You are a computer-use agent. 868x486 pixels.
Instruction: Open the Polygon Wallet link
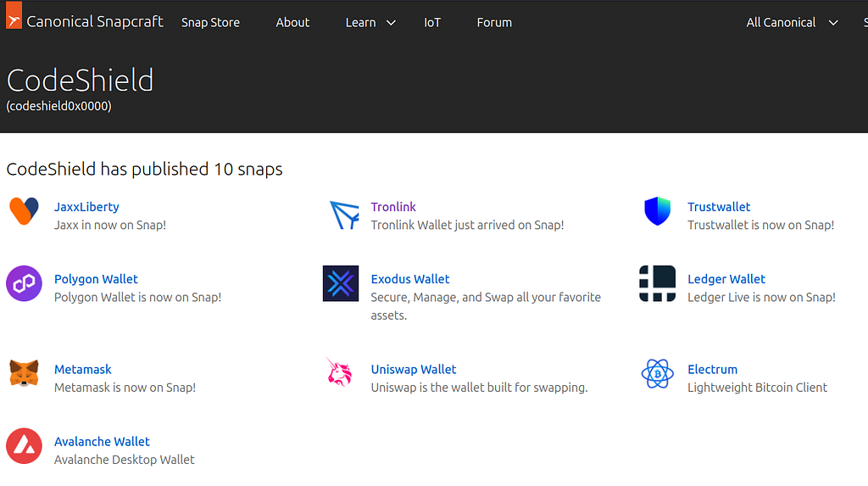96,279
